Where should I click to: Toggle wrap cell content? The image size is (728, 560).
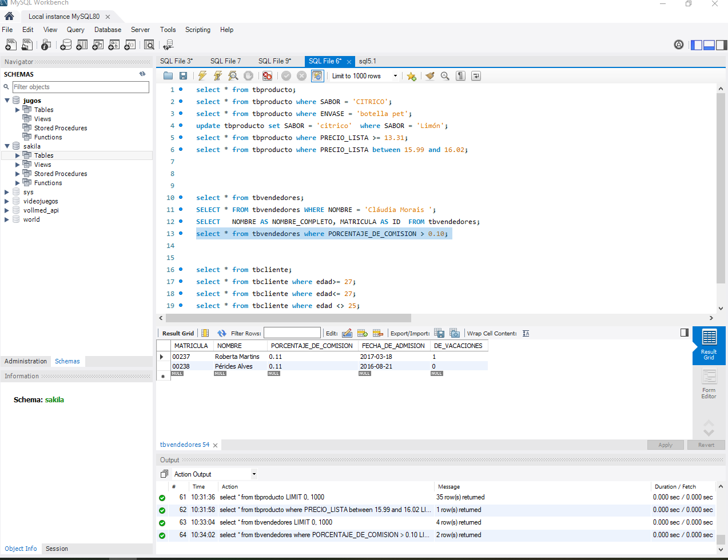tap(526, 333)
